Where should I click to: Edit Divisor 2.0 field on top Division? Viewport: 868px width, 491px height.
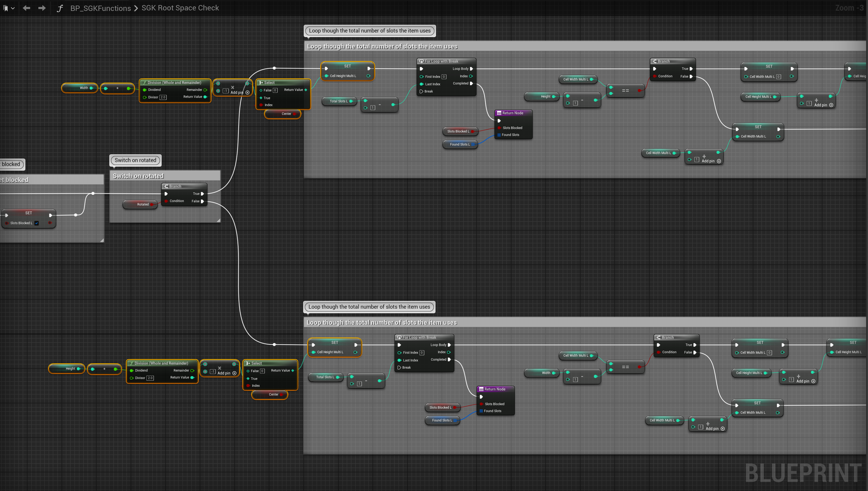coord(163,98)
